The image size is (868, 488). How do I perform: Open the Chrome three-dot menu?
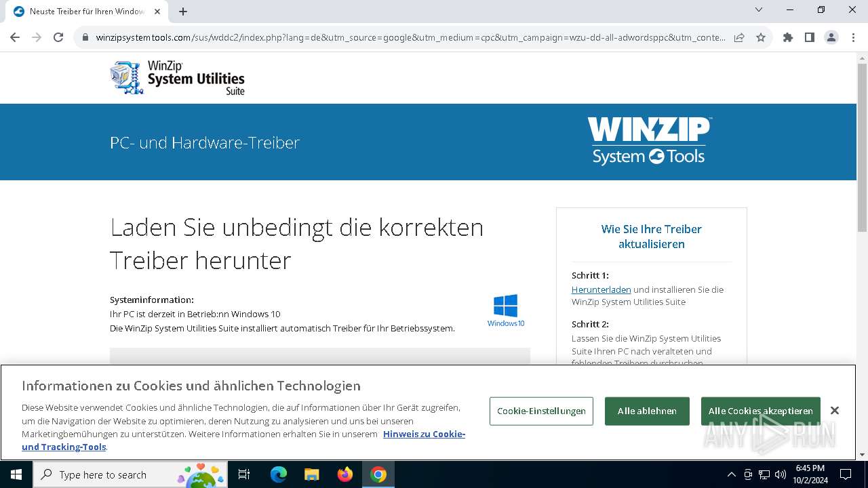point(852,37)
